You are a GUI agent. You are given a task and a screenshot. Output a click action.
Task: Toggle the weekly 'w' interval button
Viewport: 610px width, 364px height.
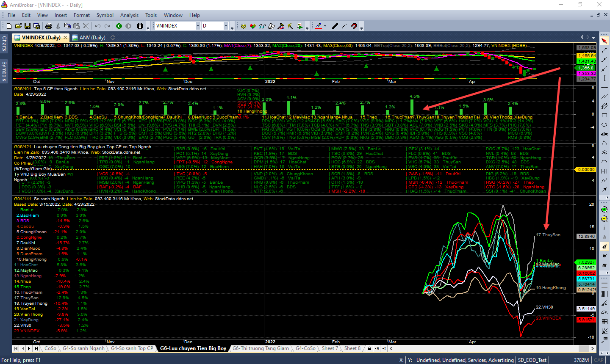point(604,256)
